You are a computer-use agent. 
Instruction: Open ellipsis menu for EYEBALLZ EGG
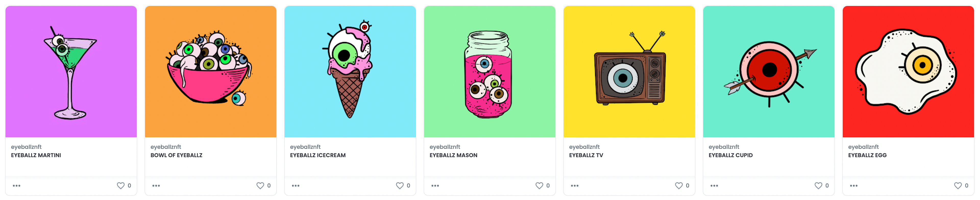854,186
